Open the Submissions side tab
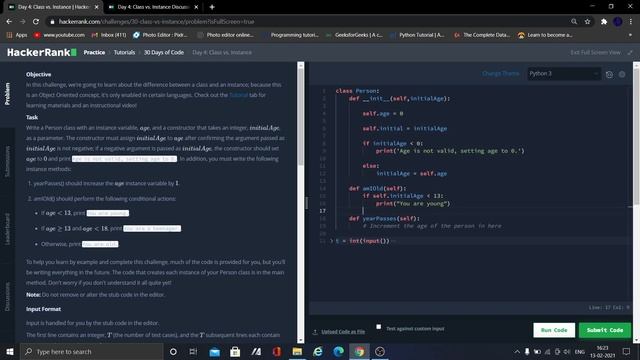 (7, 161)
